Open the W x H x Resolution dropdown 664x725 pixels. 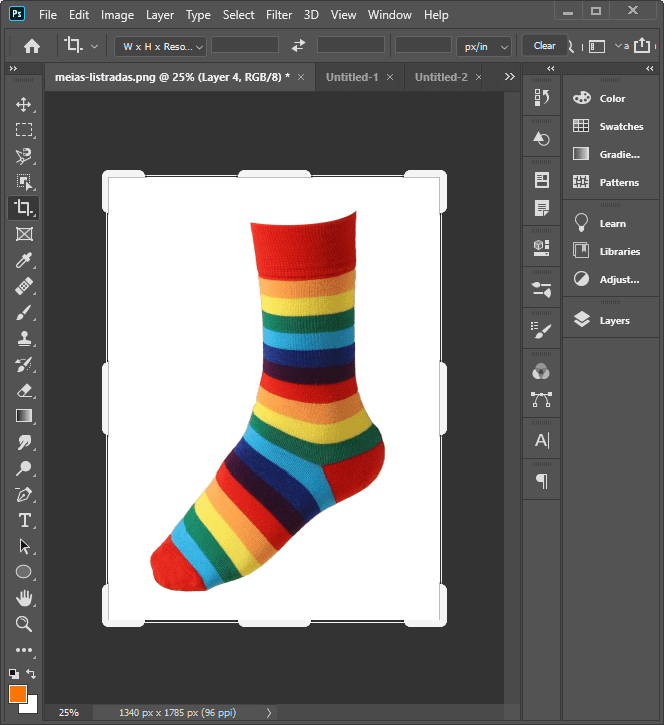(x=160, y=46)
